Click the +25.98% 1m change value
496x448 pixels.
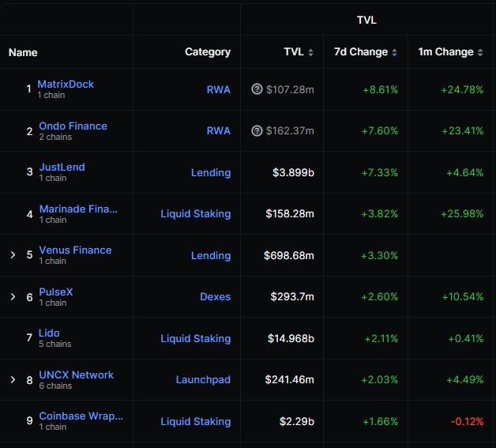(x=462, y=214)
